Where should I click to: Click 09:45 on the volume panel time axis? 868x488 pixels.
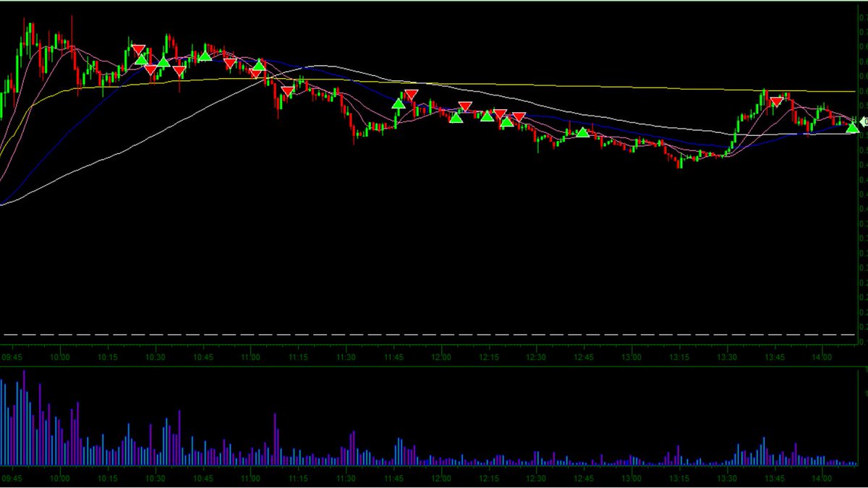(12, 478)
